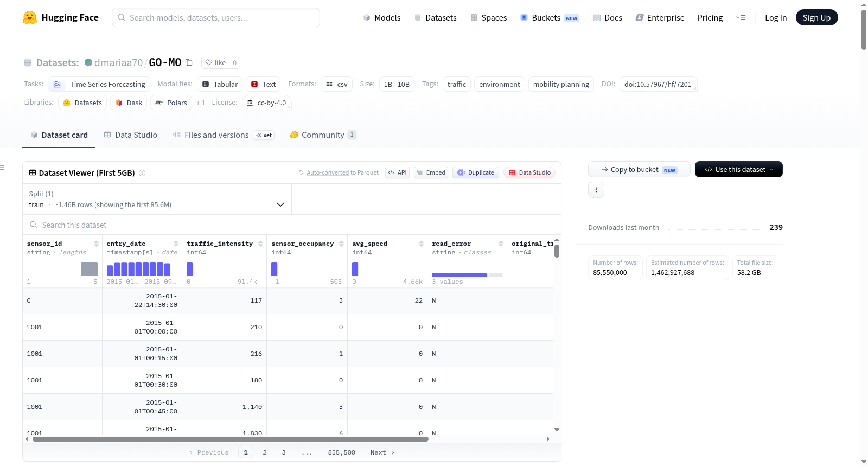
Task: Focus the Search this dataset field
Action: (292, 225)
